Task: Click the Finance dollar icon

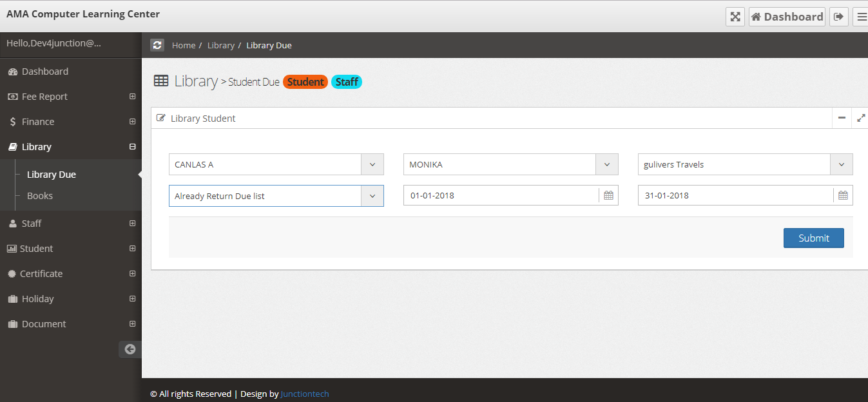Action: (x=13, y=122)
